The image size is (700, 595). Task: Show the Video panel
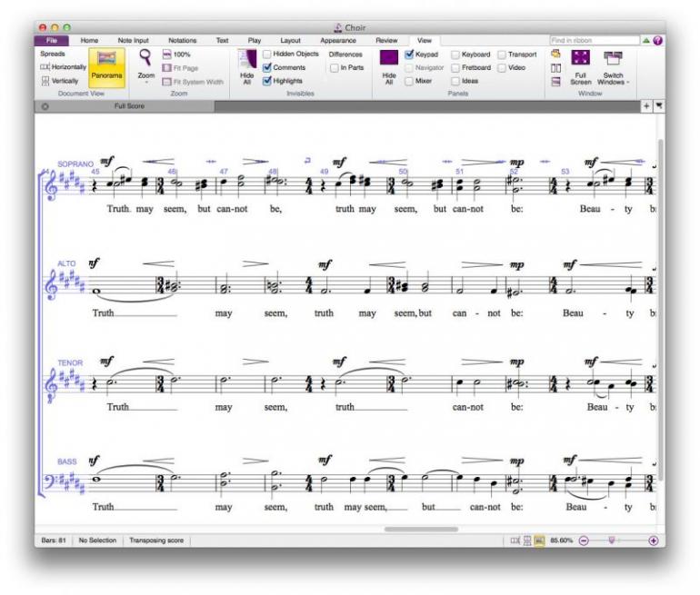(x=502, y=68)
